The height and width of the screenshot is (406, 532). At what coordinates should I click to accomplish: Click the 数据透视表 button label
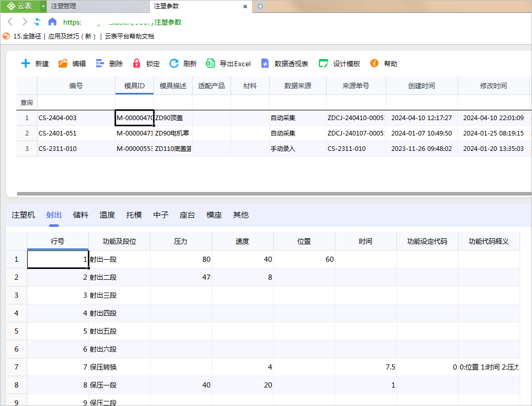pos(291,64)
